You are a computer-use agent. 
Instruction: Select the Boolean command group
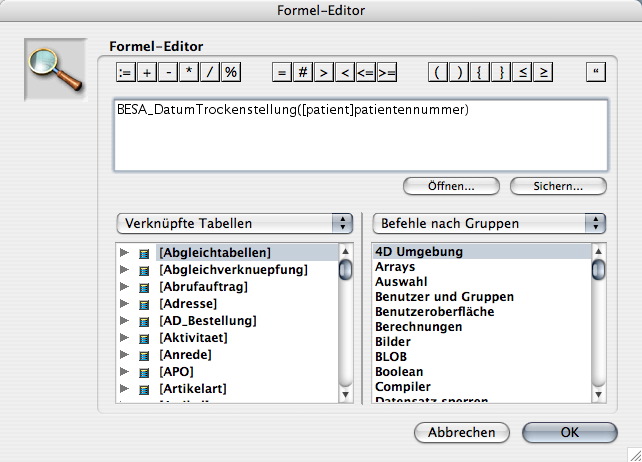coord(398,372)
